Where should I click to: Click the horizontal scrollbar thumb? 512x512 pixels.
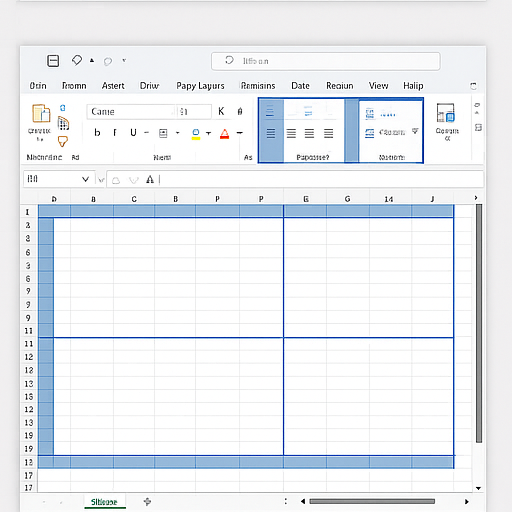point(372,501)
